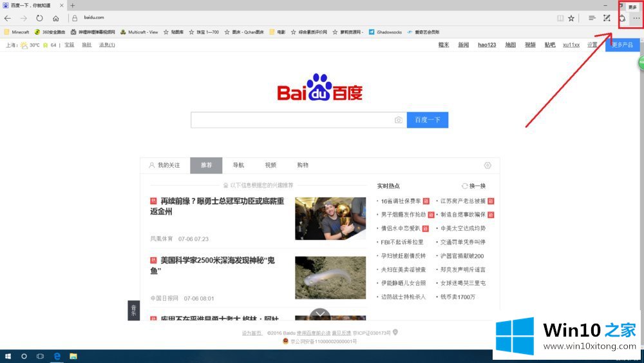Open hot topic 中美太空达成均势
The height and width of the screenshot is (363, 644).
pyautogui.click(x=463, y=228)
